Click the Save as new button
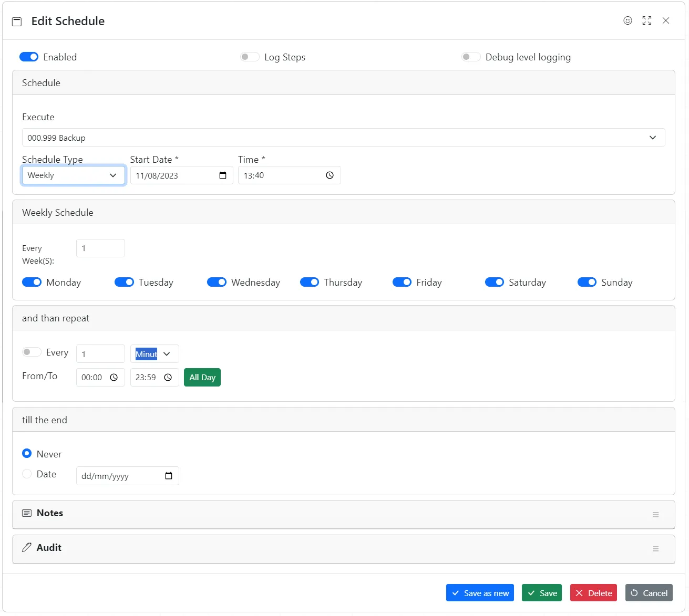Viewport: 689px width, 616px height. click(479, 592)
